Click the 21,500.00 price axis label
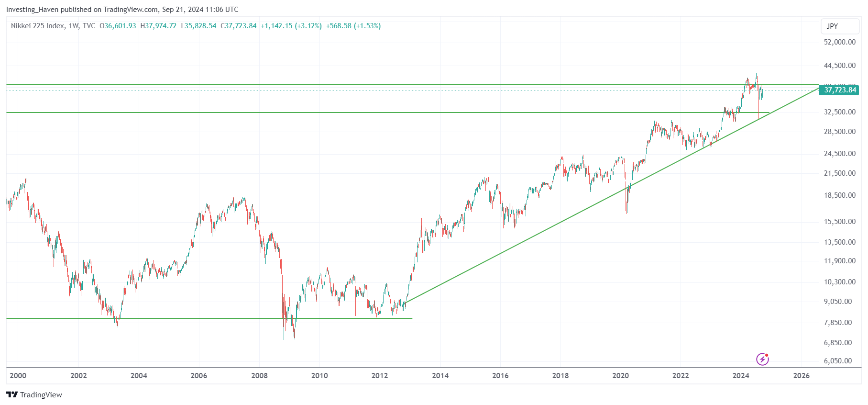This screenshot has height=405, width=868. 839,173
